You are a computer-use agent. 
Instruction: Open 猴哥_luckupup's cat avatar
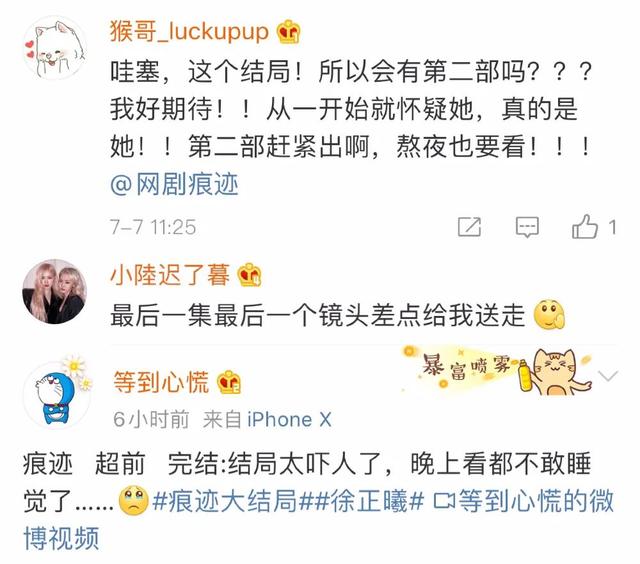pyautogui.click(x=55, y=47)
